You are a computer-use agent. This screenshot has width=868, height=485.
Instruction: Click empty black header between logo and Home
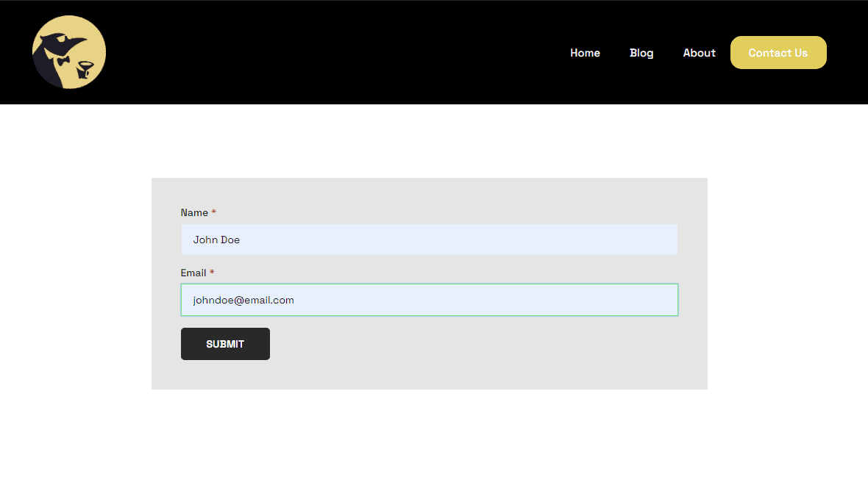click(331, 53)
